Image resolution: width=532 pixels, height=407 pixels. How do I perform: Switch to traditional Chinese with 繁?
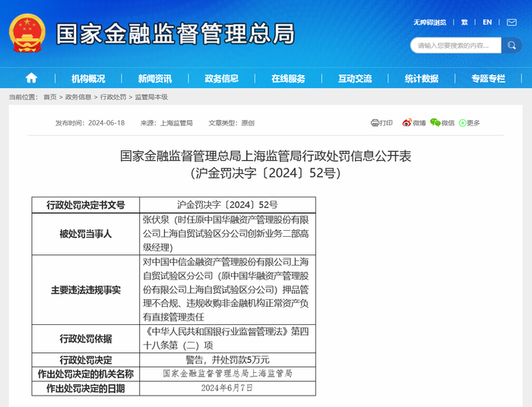[x=464, y=22]
